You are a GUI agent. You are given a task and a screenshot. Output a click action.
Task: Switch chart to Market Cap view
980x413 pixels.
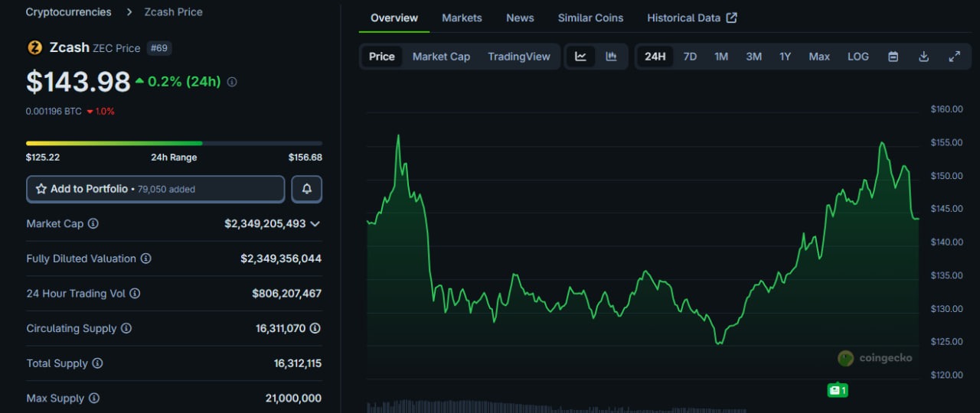pos(441,57)
